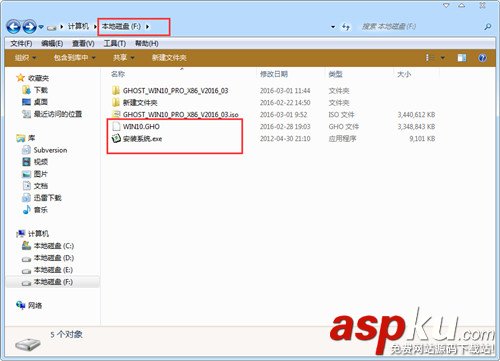Click the magnifier search icon

click(487, 27)
